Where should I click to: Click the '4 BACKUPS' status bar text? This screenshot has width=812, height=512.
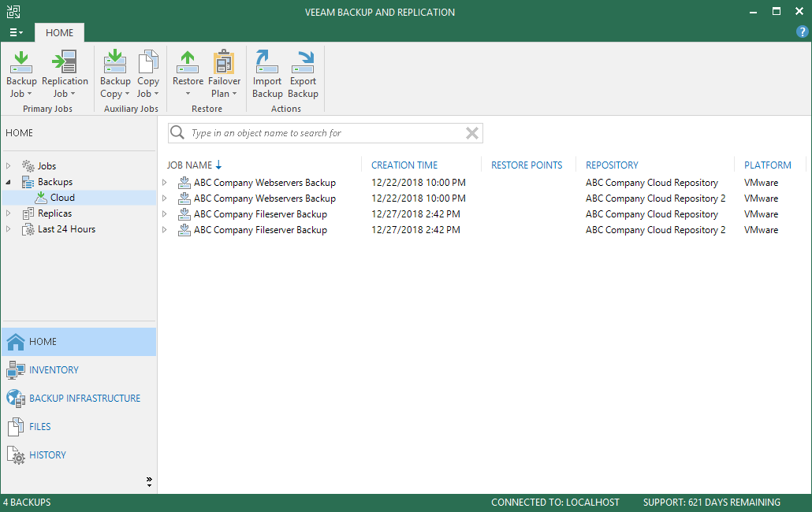pos(27,503)
